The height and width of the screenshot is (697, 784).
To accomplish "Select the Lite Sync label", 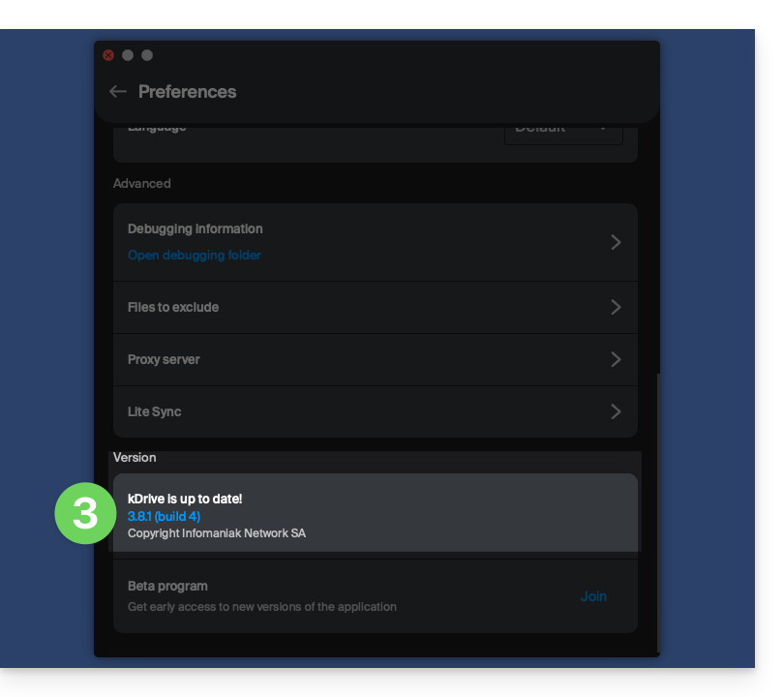I will click(x=154, y=411).
